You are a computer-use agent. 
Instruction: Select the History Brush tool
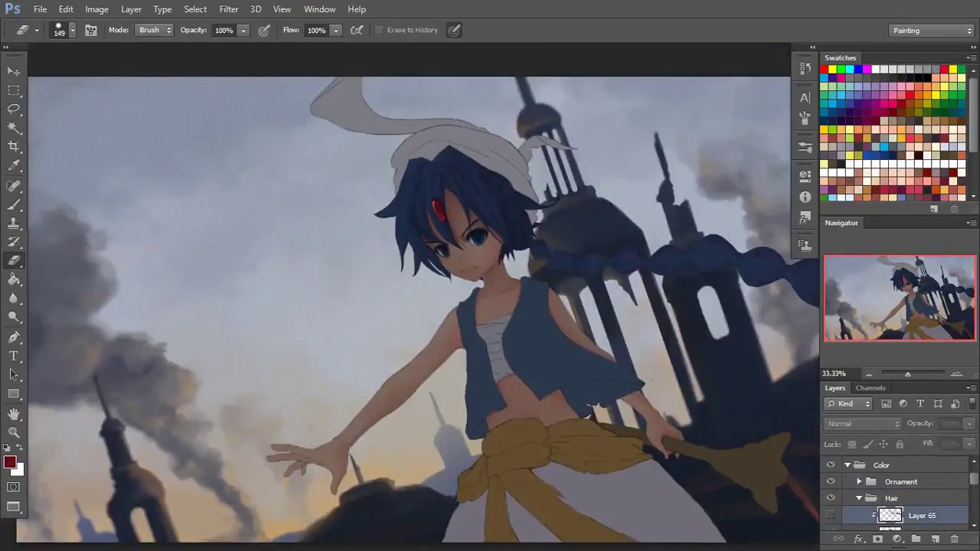point(14,242)
